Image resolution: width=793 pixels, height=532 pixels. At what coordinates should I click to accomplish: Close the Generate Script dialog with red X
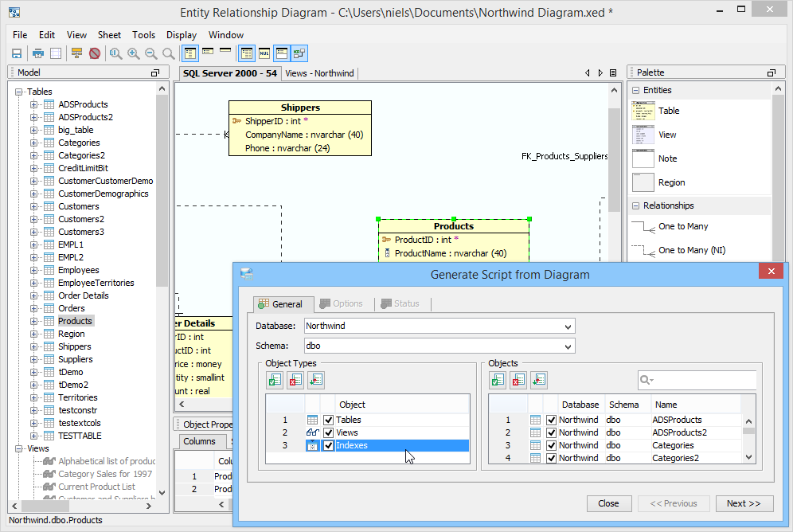[x=772, y=272]
